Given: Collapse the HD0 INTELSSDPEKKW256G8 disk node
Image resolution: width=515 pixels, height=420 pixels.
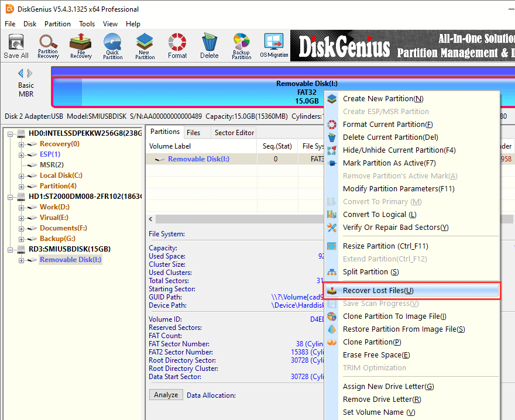Looking at the screenshot, I should coord(11,133).
